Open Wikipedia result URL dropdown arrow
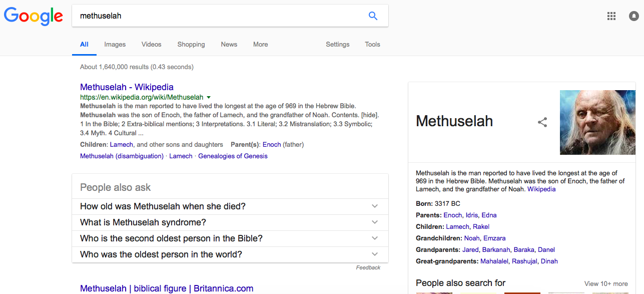Screen dimensions: 644x294 tap(209, 97)
